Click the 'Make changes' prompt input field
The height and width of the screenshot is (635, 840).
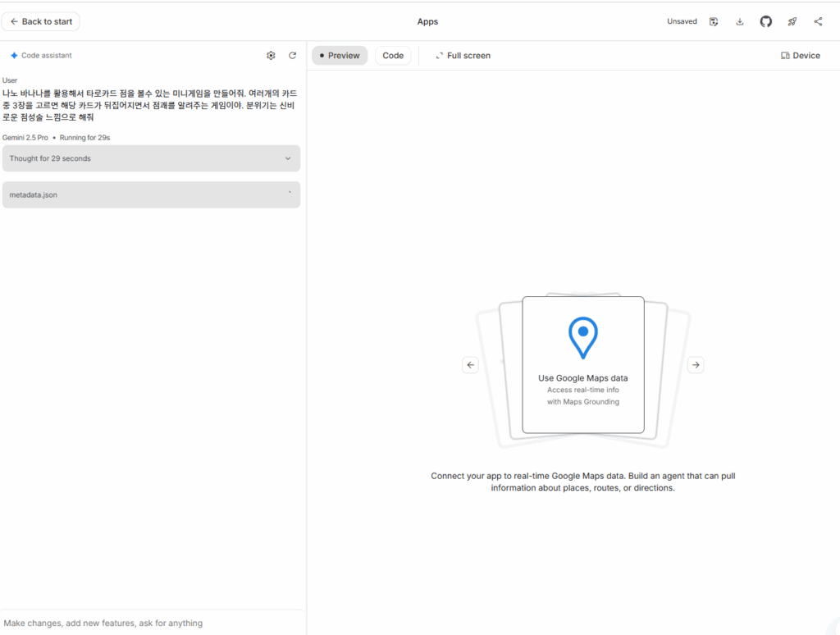coord(152,623)
